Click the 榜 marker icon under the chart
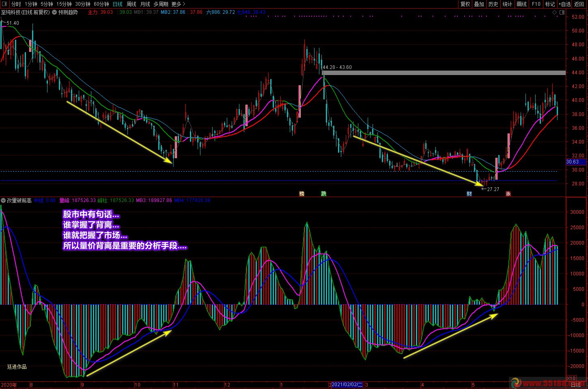The width and height of the screenshot is (588, 389). point(302,194)
